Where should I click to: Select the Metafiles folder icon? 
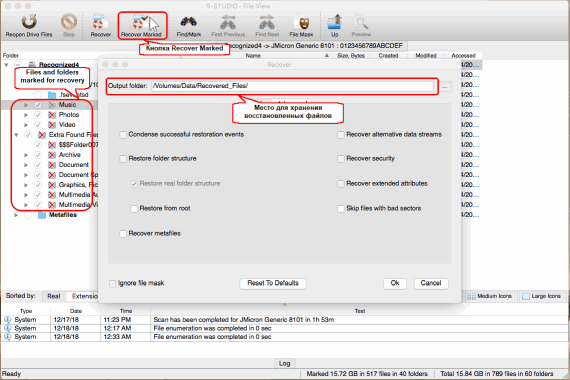tap(42, 215)
